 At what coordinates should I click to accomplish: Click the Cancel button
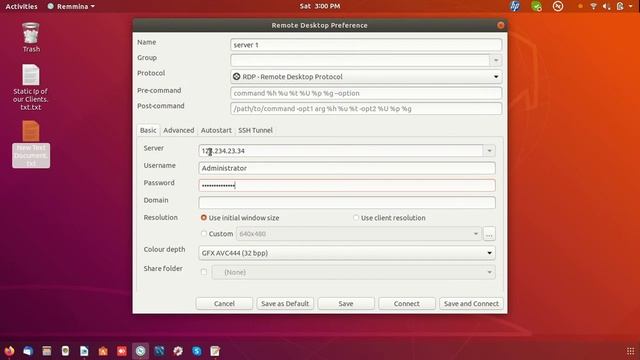coord(224,304)
